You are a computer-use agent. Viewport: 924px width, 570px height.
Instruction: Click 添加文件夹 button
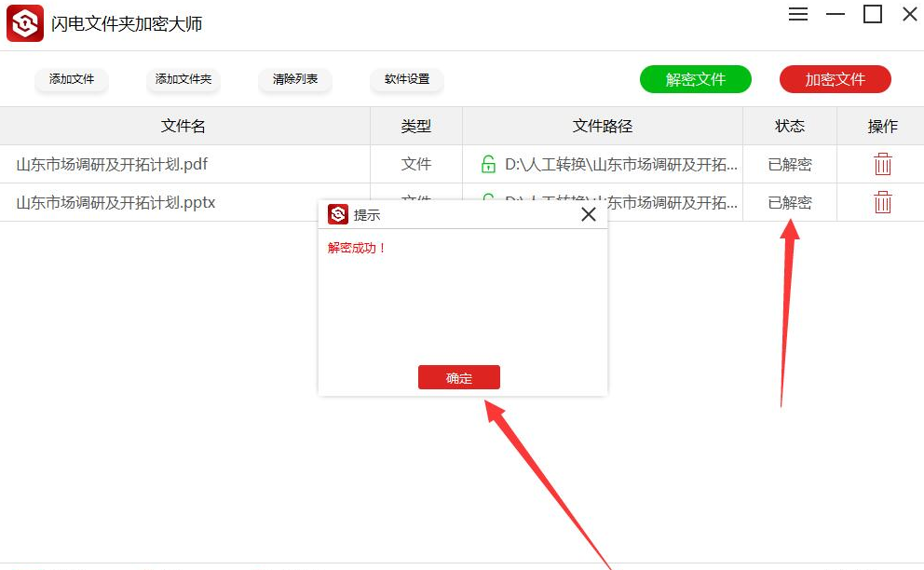click(183, 79)
